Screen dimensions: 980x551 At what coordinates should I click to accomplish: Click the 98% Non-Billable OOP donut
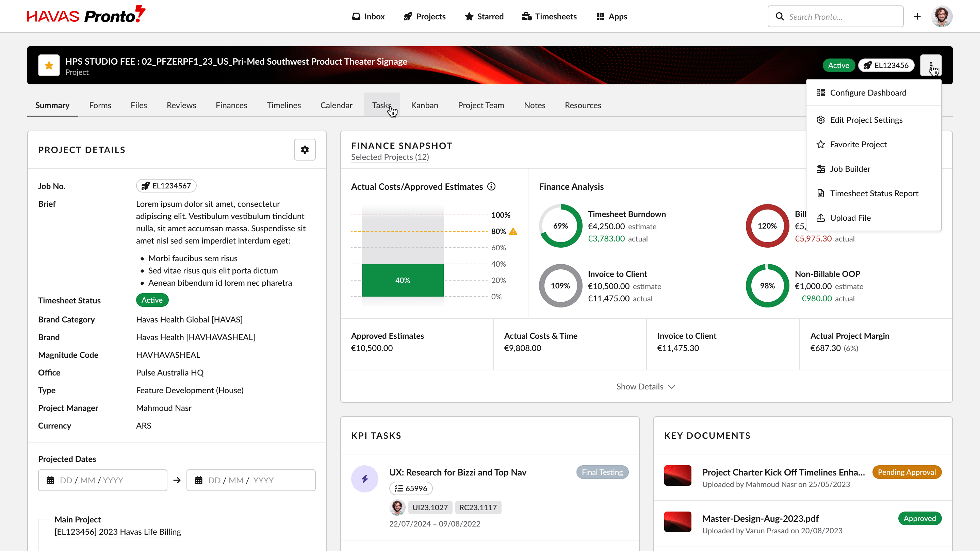pos(767,286)
